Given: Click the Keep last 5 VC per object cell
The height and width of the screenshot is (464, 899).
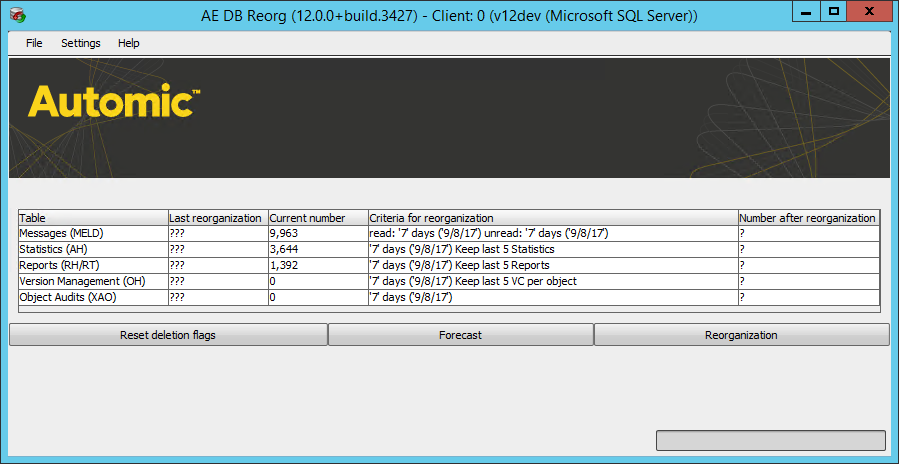Looking at the screenshot, I should (x=553, y=282).
